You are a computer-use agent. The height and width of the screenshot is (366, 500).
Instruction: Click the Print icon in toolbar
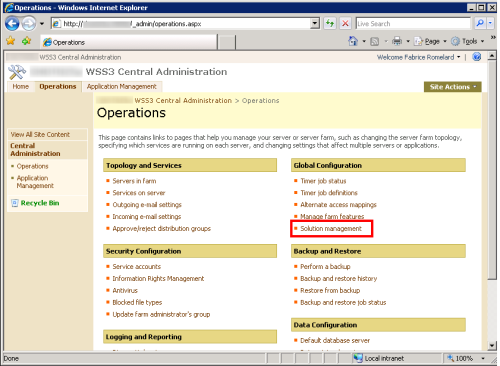[x=397, y=41]
